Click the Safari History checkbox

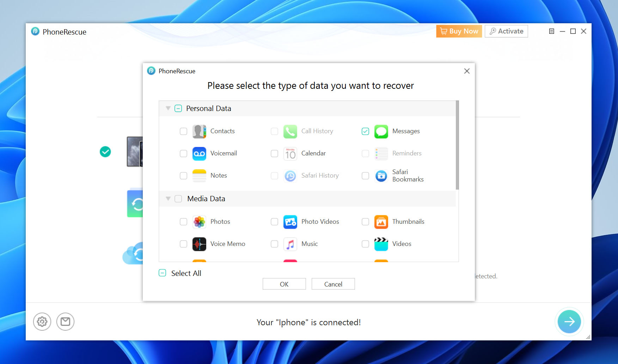pos(274,176)
